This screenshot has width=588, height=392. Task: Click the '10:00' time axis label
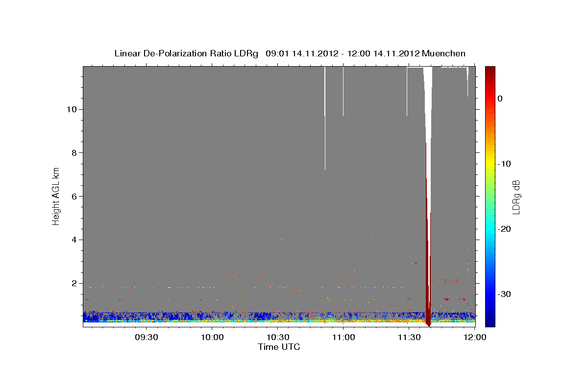[x=212, y=338]
